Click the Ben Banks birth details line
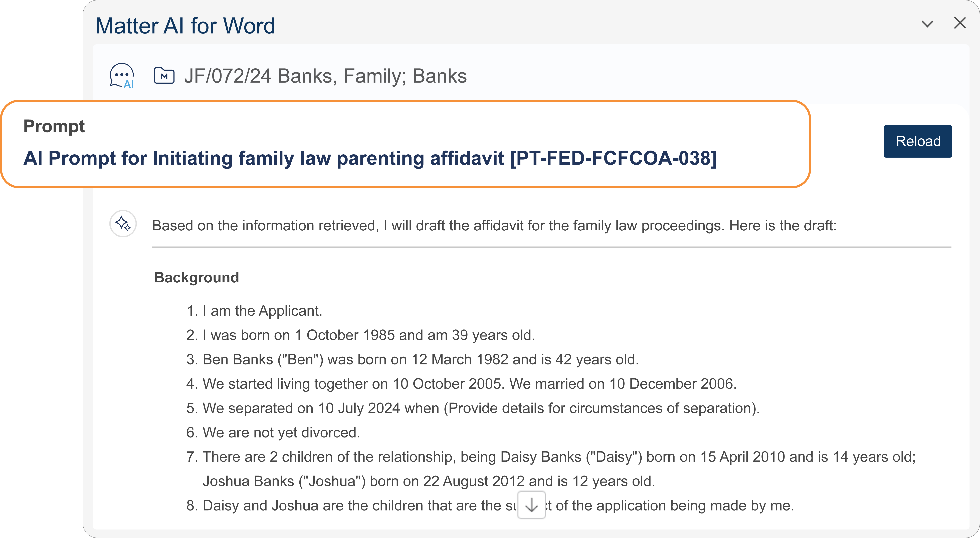The image size is (980, 538). (420, 360)
